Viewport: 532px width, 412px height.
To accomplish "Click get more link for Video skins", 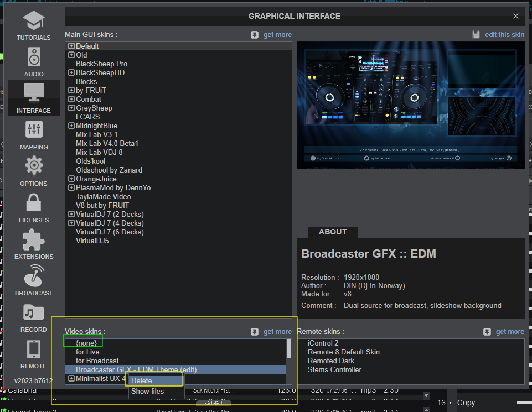I will click(x=277, y=332).
